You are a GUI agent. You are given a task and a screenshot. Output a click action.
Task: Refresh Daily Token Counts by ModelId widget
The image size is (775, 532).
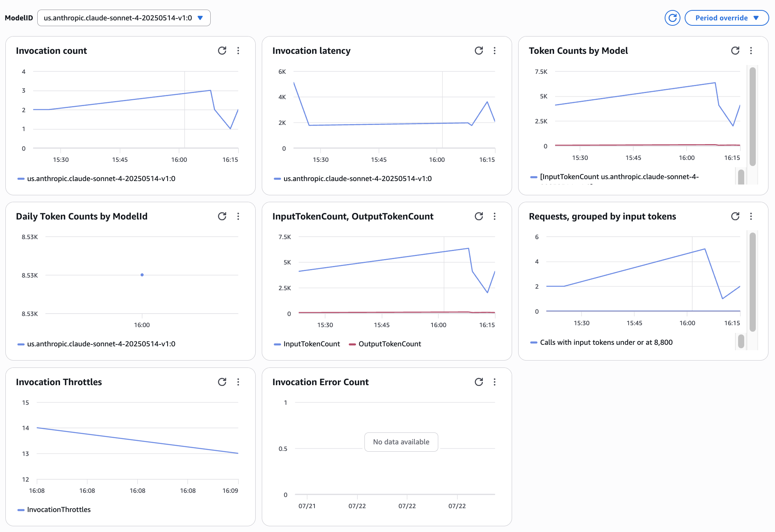click(x=222, y=216)
